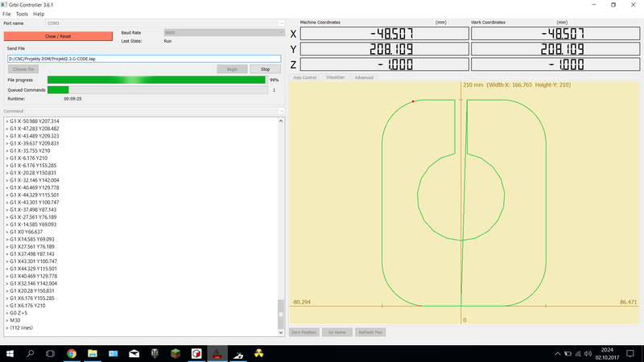The width and height of the screenshot is (644, 362).
Task: Open Task View from taskbar
Action: tap(50, 353)
